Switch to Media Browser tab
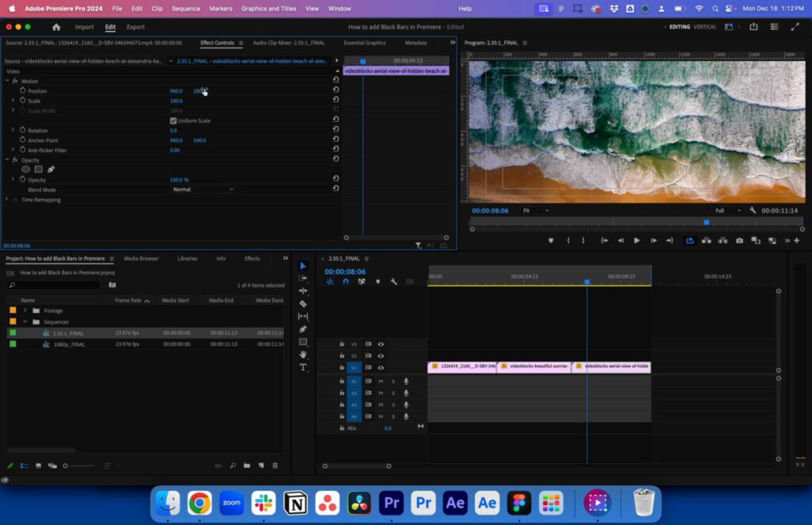The image size is (812, 525). (x=141, y=259)
